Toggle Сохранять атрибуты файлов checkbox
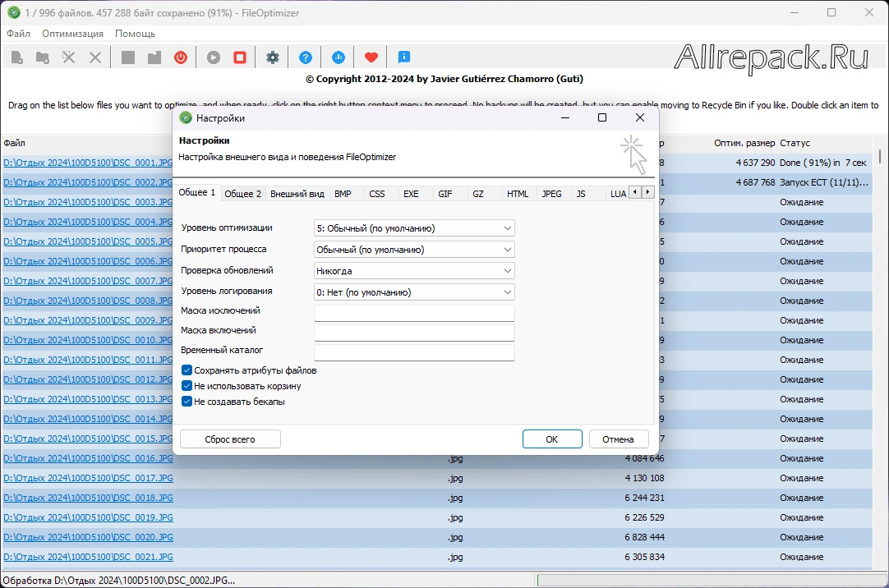Screen dimensions: 889x588 [187, 370]
